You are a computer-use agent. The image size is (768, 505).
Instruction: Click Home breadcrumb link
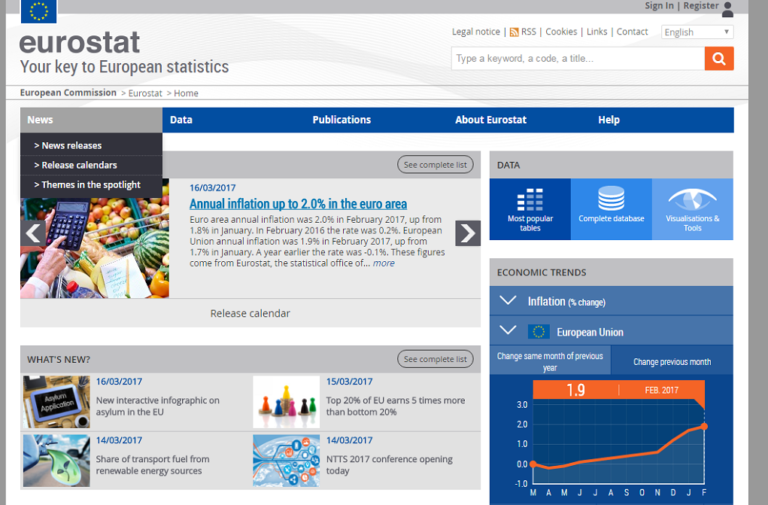coord(186,93)
